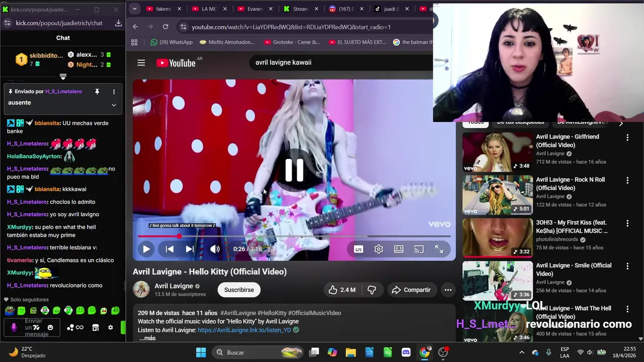Screen dimensions: 644x362
Task: Open YouTube hamburger guide menu
Action: 141,63
